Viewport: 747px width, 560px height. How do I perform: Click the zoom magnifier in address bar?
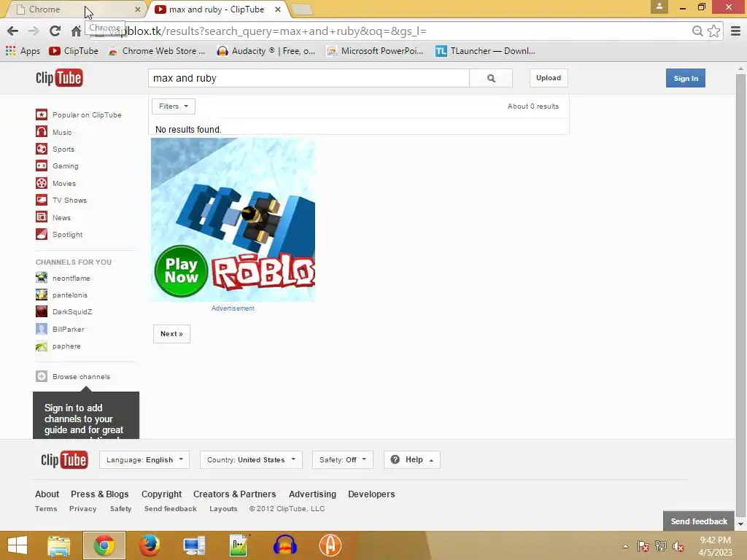click(x=697, y=31)
